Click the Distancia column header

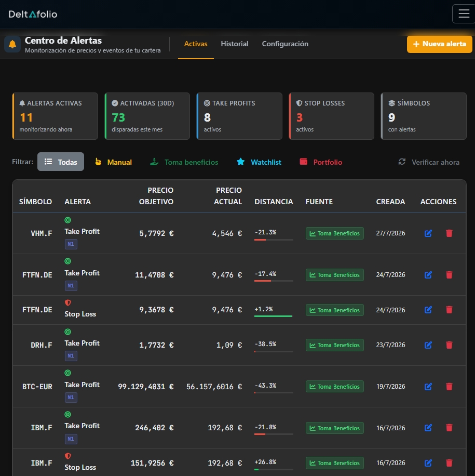point(274,202)
